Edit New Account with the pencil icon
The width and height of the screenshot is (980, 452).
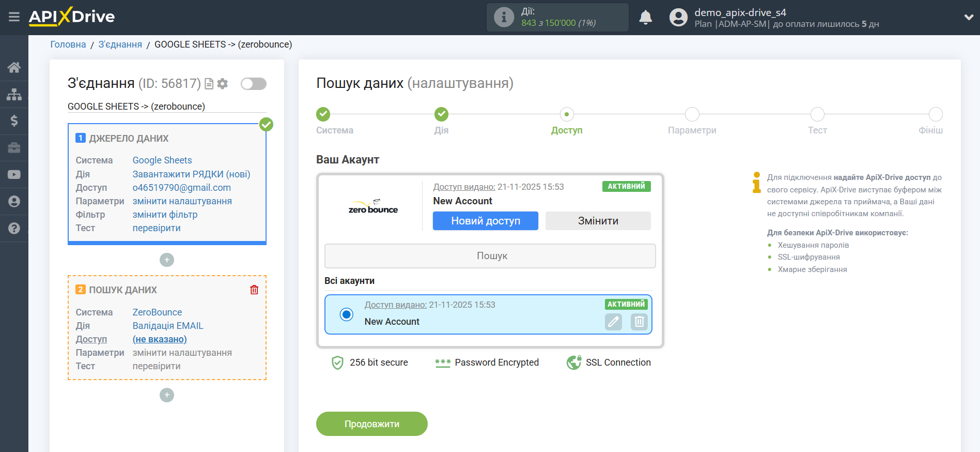[613, 322]
